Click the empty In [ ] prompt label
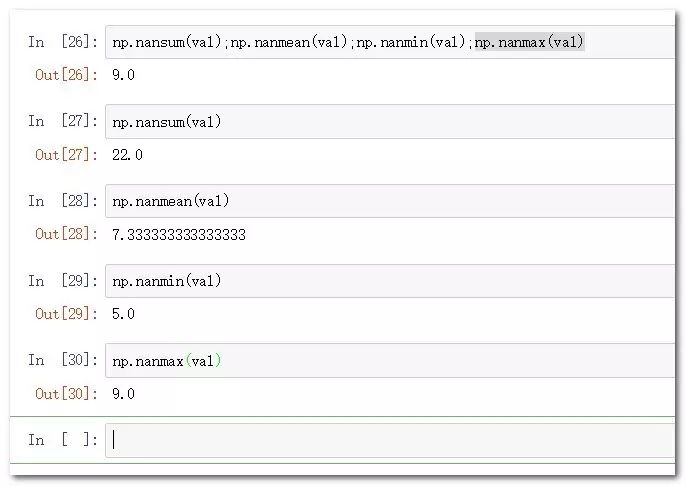This screenshot has height=486, width=686. (63, 440)
